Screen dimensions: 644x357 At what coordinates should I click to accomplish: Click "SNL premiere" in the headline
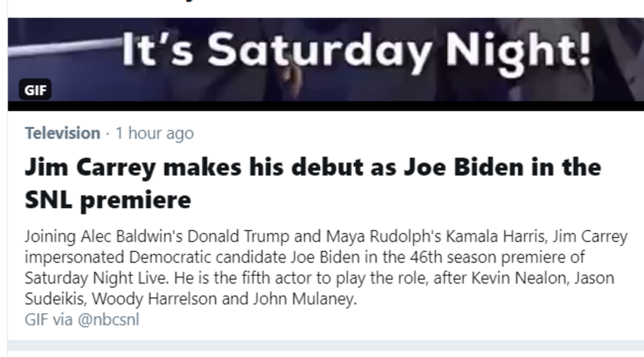click(x=107, y=200)
